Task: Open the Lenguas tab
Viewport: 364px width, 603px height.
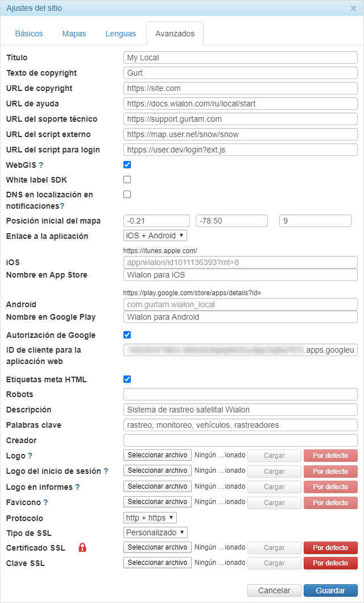Action: pyautogui.click(x=121, y=34)
